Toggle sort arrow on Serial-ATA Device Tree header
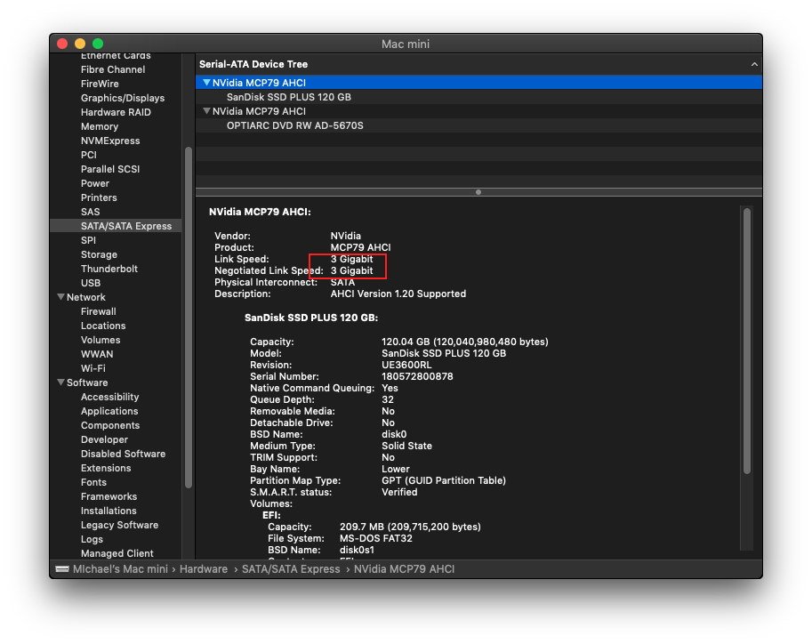This screenshot has width=812, height=644. tap(754, 64)
